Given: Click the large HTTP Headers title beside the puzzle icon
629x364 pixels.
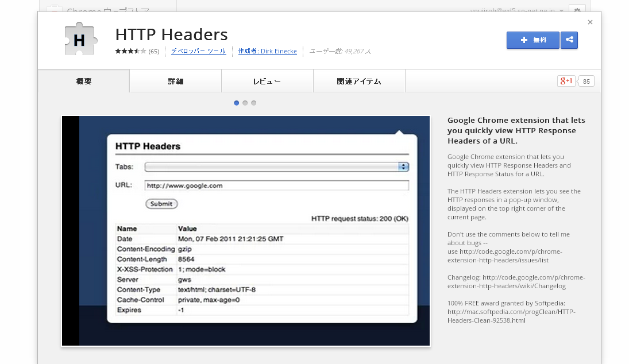Looking at the screenshot, I should pyautogui.click(x=171, y=34).
